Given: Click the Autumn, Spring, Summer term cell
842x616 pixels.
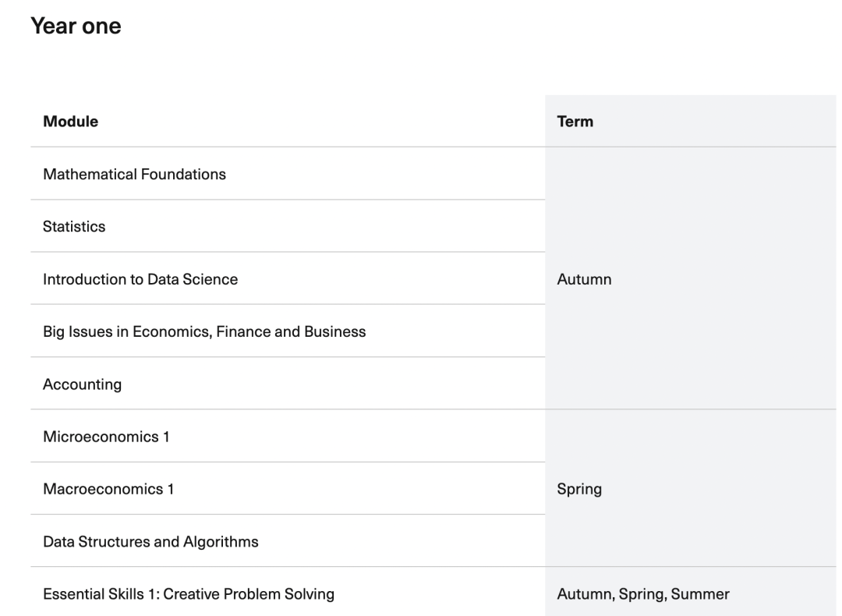Looking at the screenshot, I should tap(643, 594).
